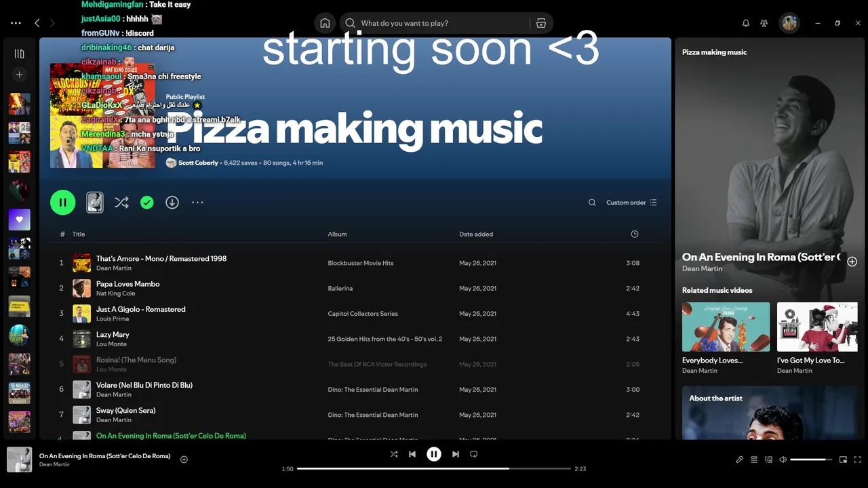Sort by Title column header
The width and height of the screenshot is (868, 488).
[79, 234]
